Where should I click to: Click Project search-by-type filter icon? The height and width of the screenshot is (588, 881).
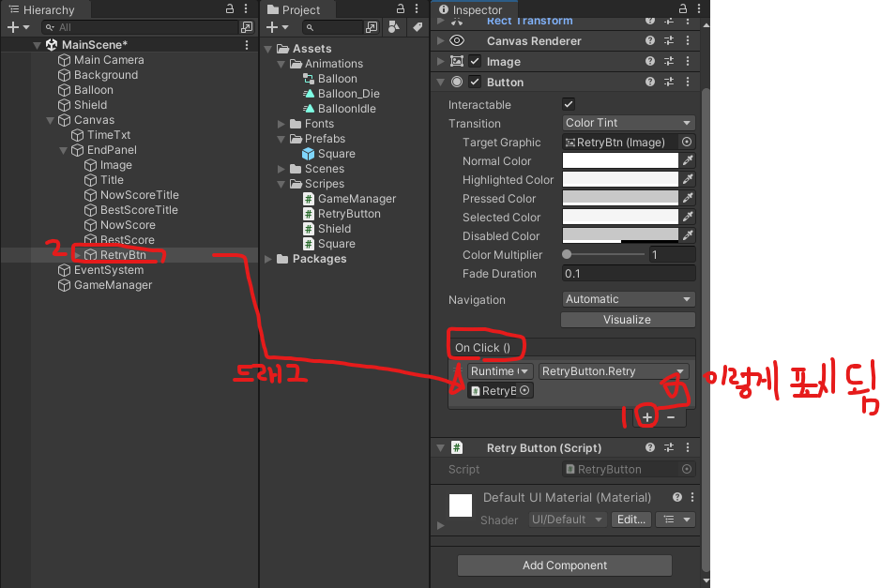(x=394, y=27)
